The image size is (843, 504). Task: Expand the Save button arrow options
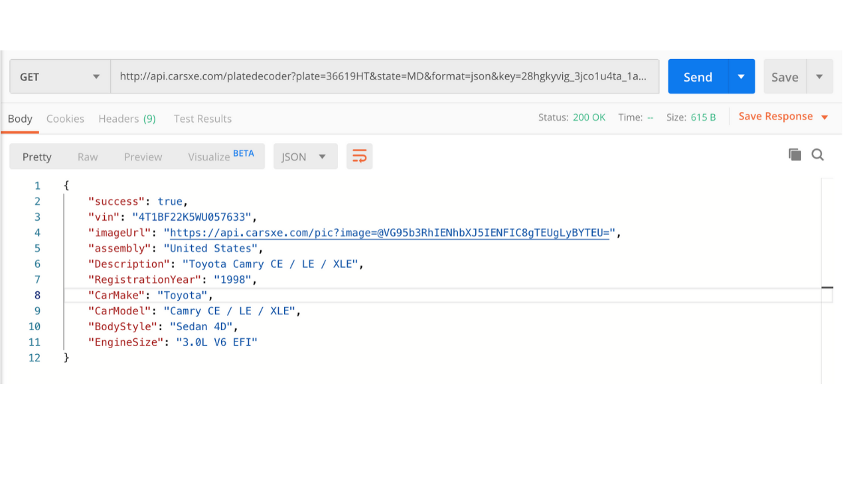(x=819, y=77)
